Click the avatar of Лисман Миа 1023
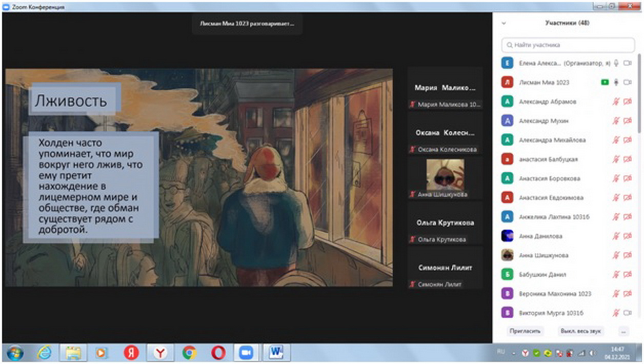Viewport: 644px width, 364px height. (x=507, y=82)
